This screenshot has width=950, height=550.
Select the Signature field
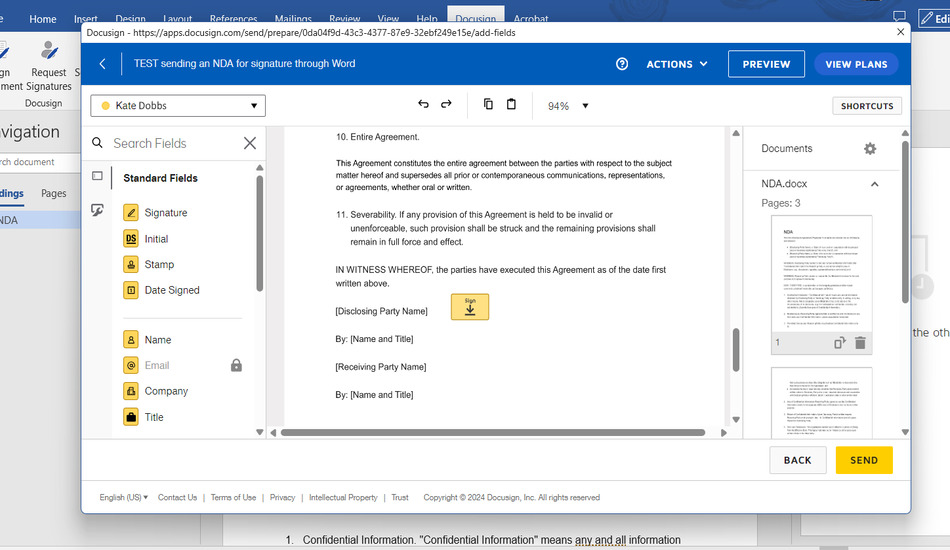point(165,213)
